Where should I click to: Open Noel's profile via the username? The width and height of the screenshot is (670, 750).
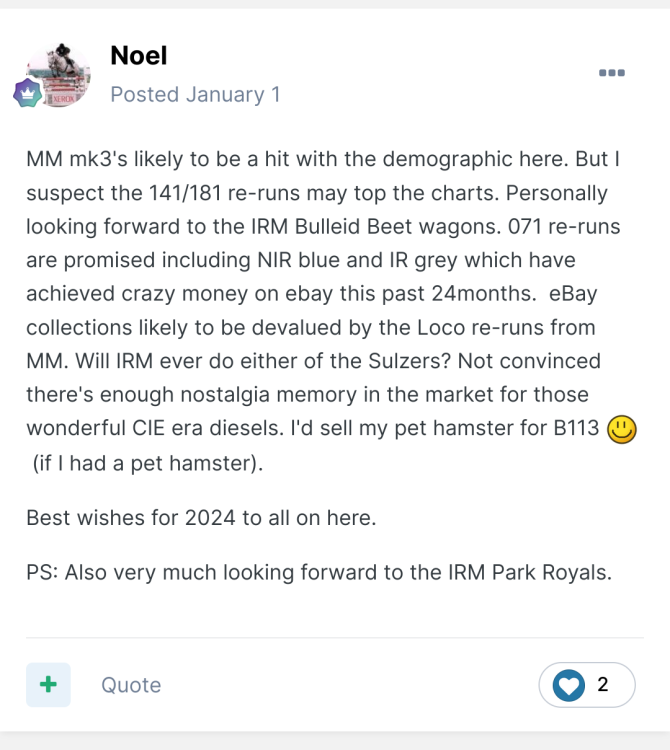pyautogui.click(x=139, y=55)
